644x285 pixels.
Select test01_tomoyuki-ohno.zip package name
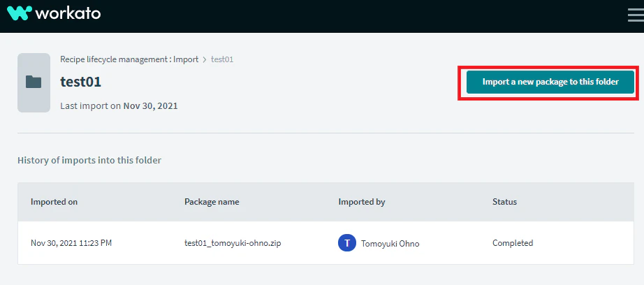point(233,243)
